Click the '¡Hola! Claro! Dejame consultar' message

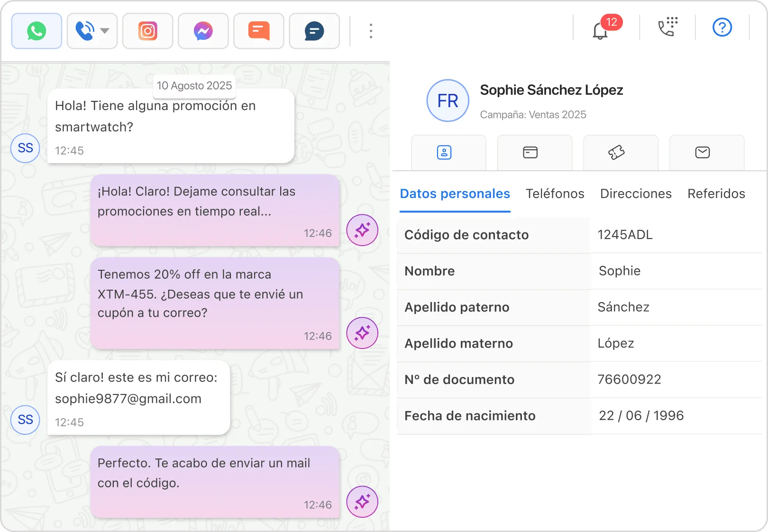click(x=215, y=211)
